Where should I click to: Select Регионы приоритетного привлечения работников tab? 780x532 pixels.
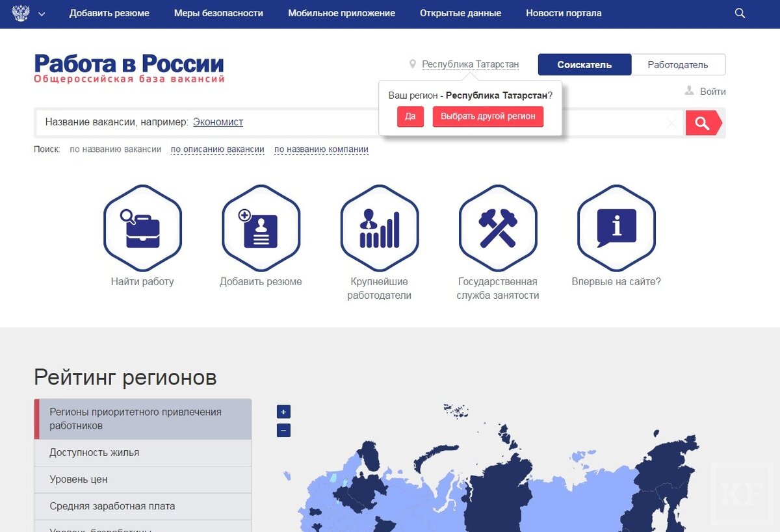click(x=143, y=419)
